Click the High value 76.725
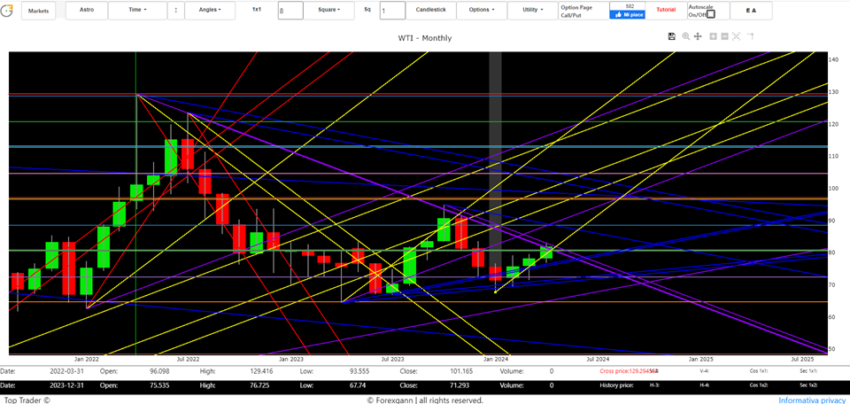The width and height of the screenshot is (850, 404). tap(260, 386)
